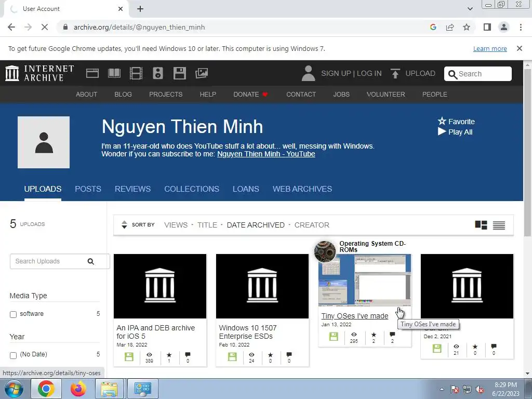
Task: Sort uploads by Title
Action: pyautogui.click(x=207, y=225)
